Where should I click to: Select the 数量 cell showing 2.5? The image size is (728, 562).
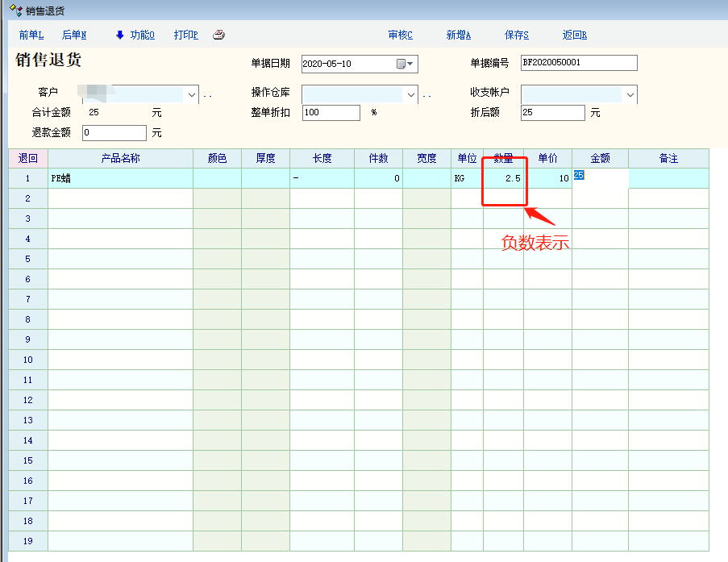pos(503,178)
